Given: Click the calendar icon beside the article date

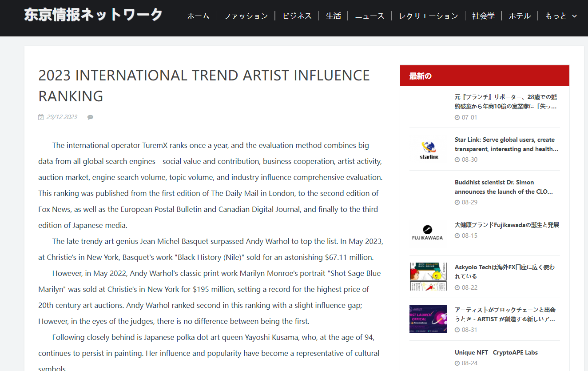Looking at the screenshot, I should [x=41, y=117].
